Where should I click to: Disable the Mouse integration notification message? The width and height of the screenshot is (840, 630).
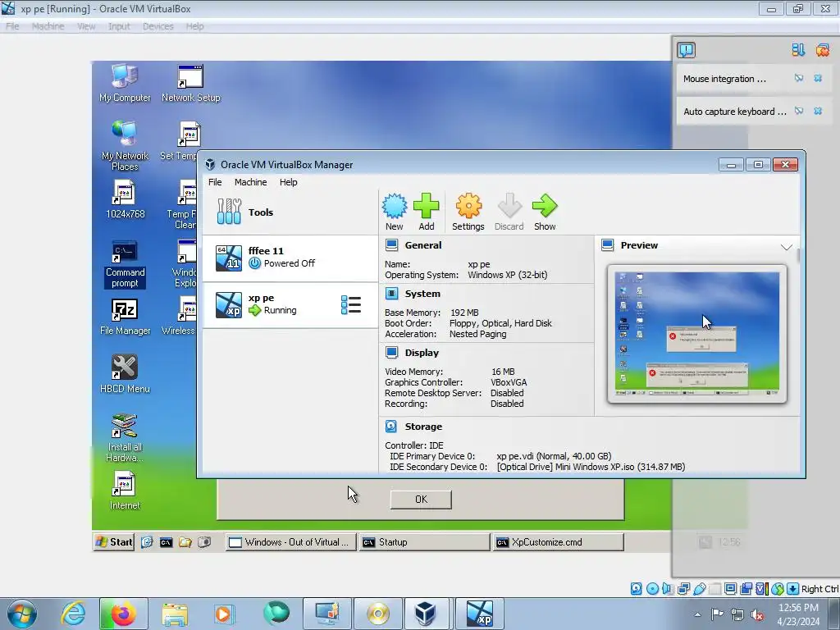coord(799,78)
